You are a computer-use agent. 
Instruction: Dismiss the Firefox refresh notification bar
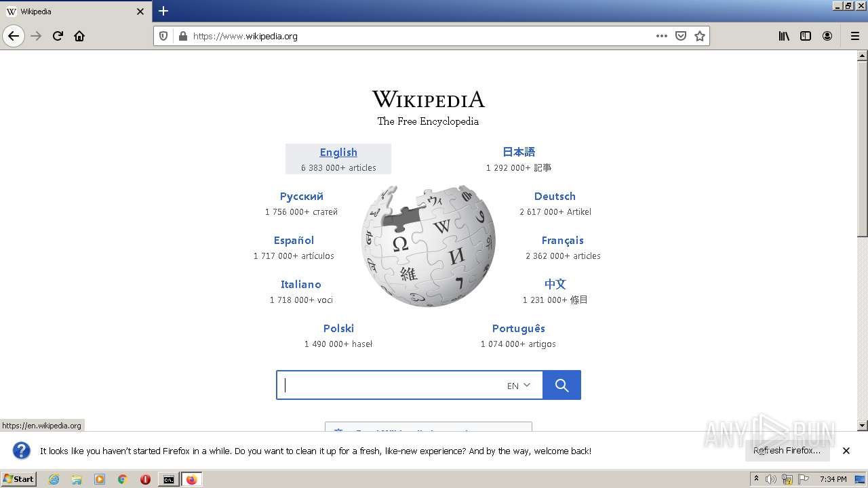846,451
